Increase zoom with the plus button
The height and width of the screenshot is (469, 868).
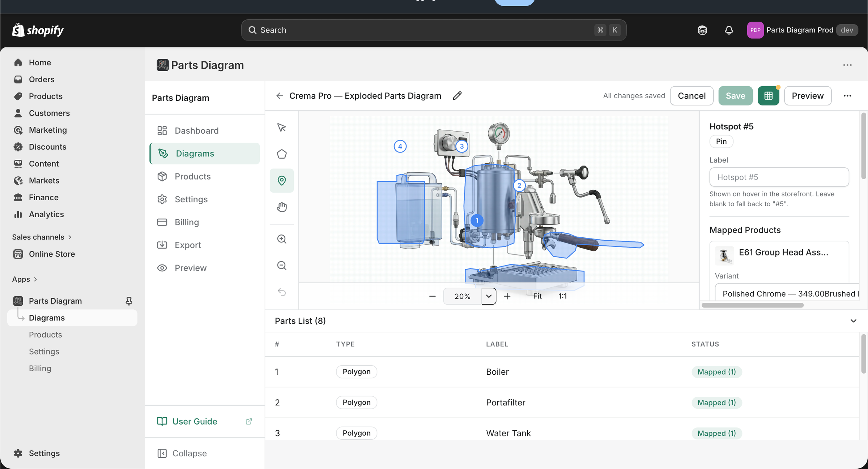[507, 296]
